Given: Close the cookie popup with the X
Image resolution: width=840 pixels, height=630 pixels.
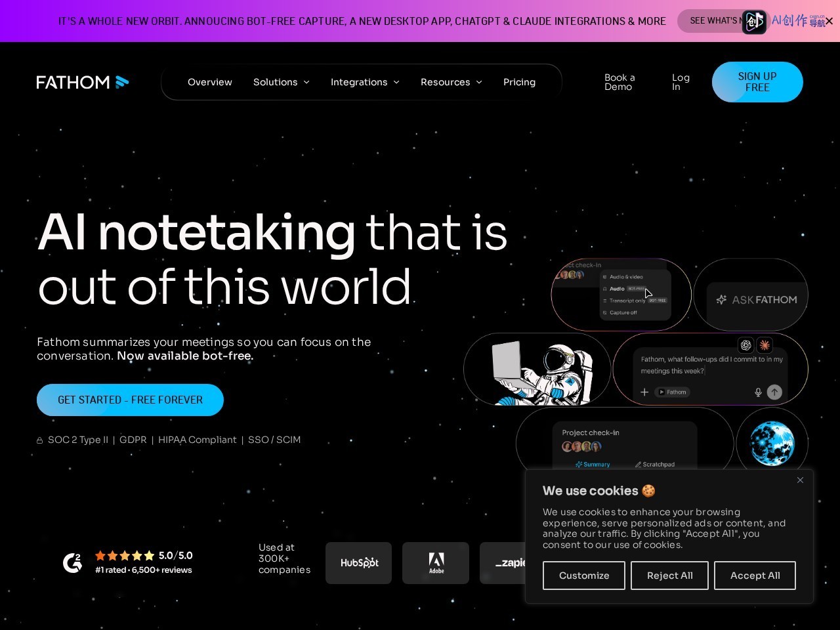Looking at the screenshot, I should tap(800, 480).
